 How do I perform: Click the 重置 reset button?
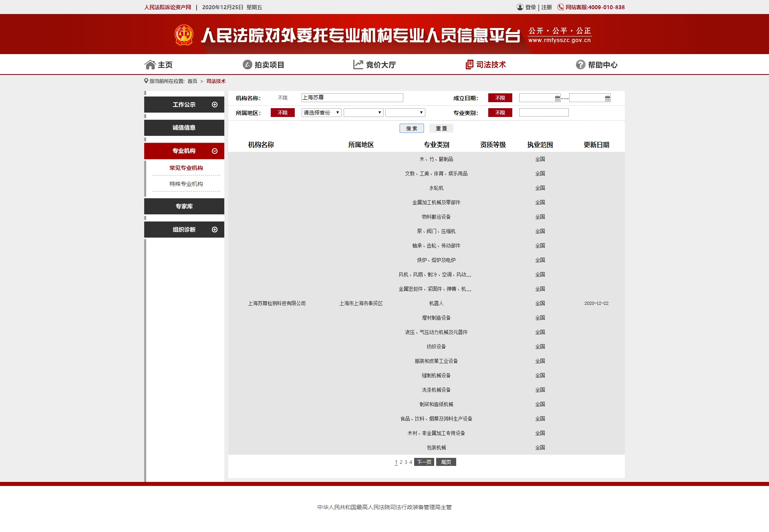441,128
